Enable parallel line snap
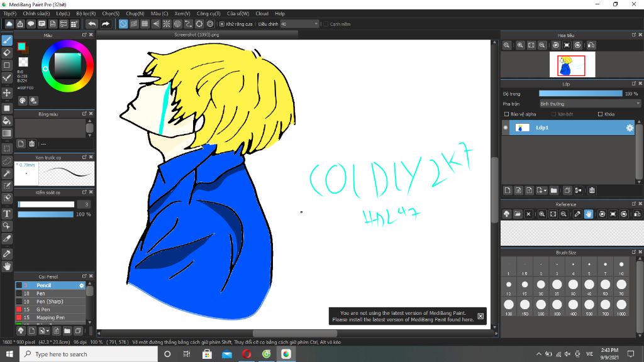The height and width of the screenshot is (362, 644). [x=134, y=25]
